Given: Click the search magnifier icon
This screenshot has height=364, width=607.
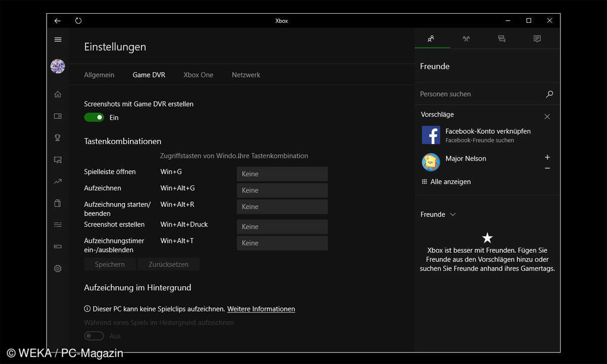Looking at the screenshot, I should [x=549, y=94].
